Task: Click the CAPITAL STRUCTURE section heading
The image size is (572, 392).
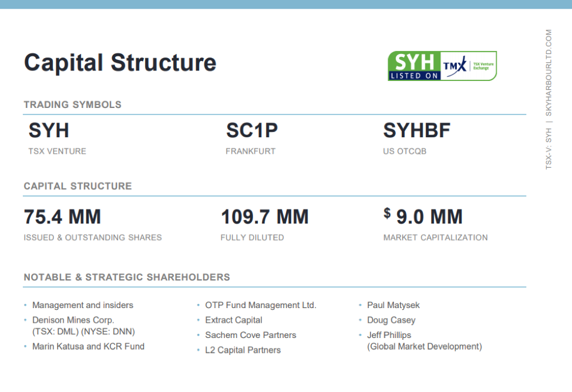Action: tap(78, 186)
